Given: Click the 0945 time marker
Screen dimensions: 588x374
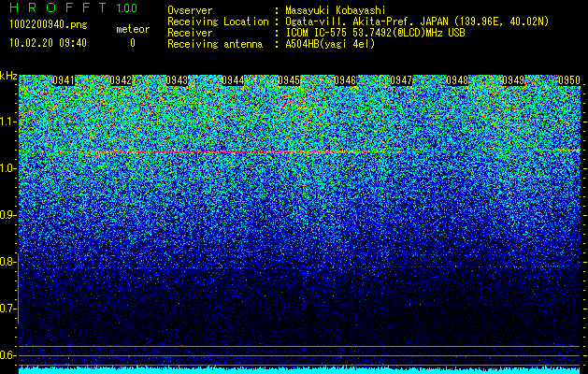Looking at the screenshot, I should tap(289, 80).
